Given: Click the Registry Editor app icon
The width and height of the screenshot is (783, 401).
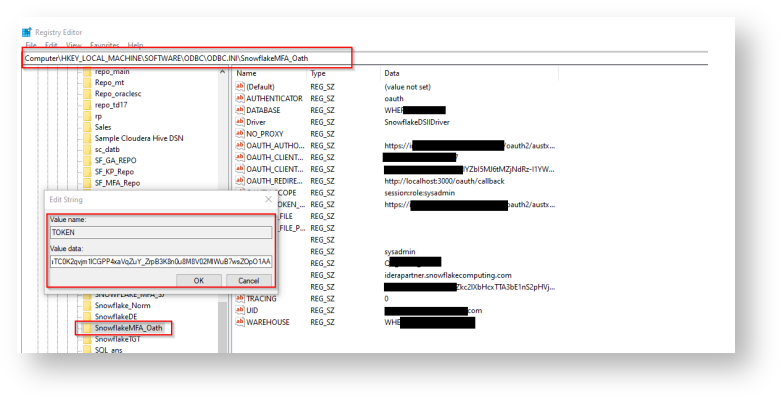Looking at the screenshot, I should [x=26, y=32].
